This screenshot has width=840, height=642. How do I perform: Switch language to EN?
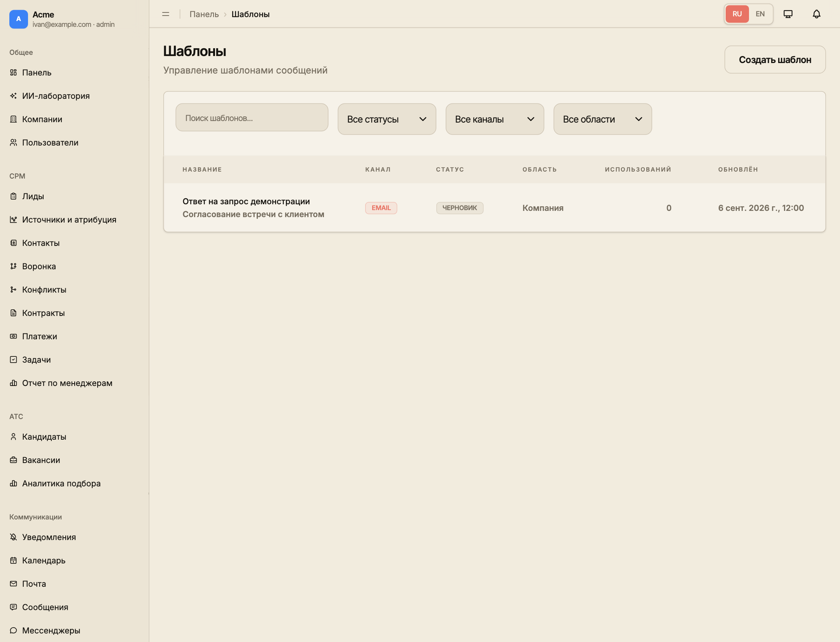(760, 14)
